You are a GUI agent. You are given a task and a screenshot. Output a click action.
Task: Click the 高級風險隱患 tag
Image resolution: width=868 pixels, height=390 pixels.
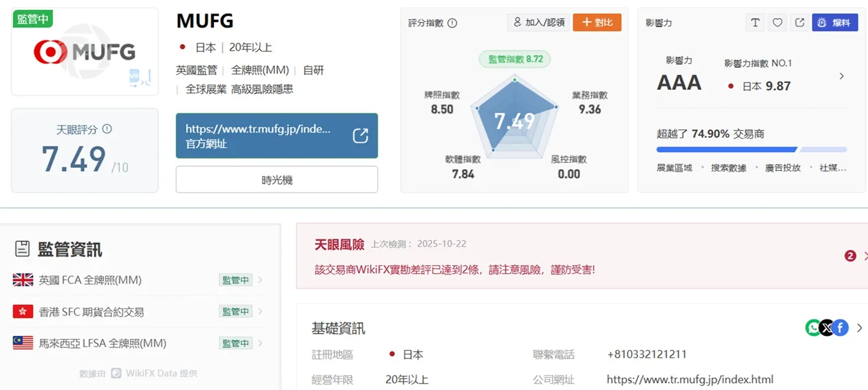262,89
